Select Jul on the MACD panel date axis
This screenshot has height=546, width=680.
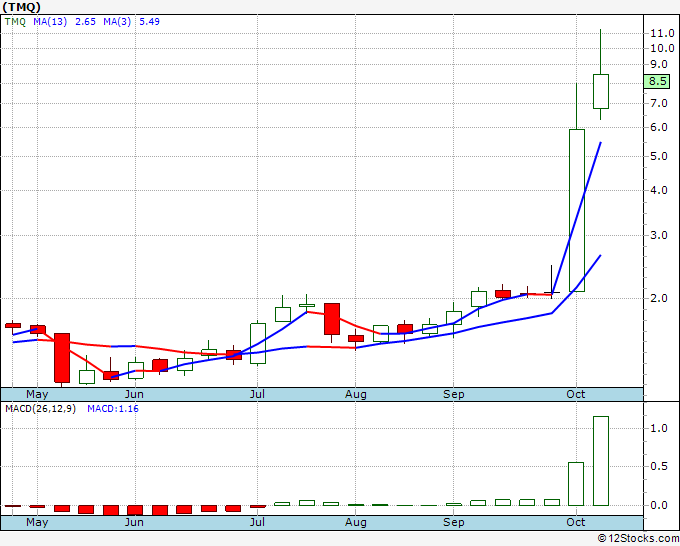point(257,522)
